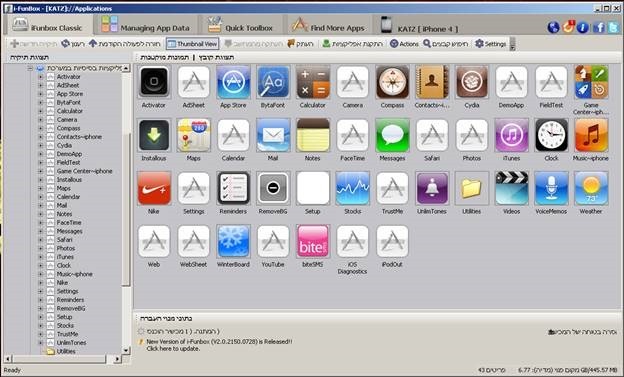Select the UnlimTones app icon
Viewport: 624px width, 377px height.
click(x=432, y=188)
